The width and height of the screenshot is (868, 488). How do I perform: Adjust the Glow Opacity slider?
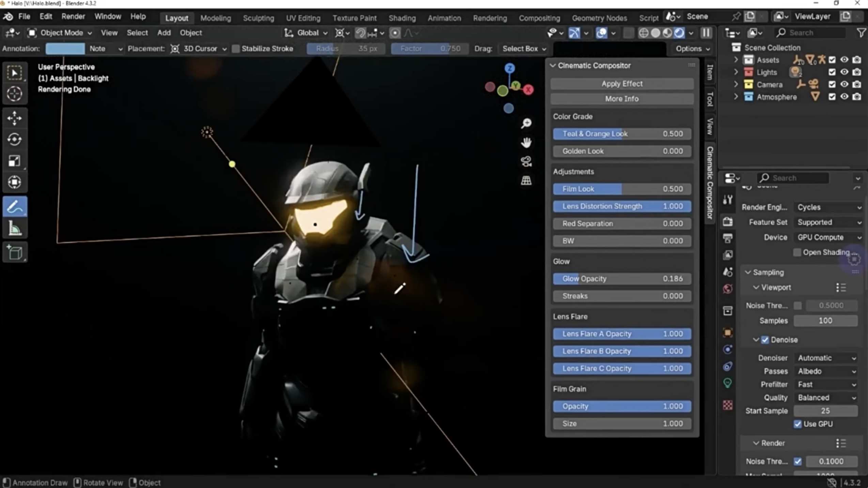622,279
